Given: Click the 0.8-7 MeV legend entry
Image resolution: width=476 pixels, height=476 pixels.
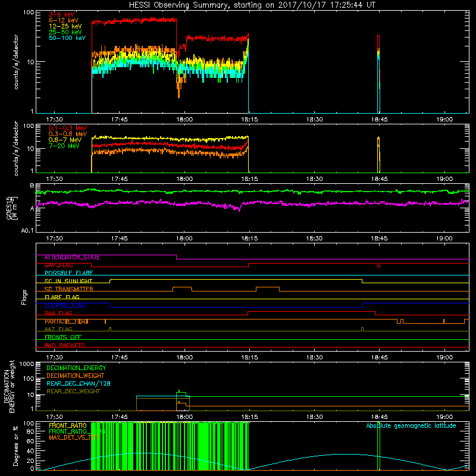Looking at the screenshot, I should [x=65, y=140].
